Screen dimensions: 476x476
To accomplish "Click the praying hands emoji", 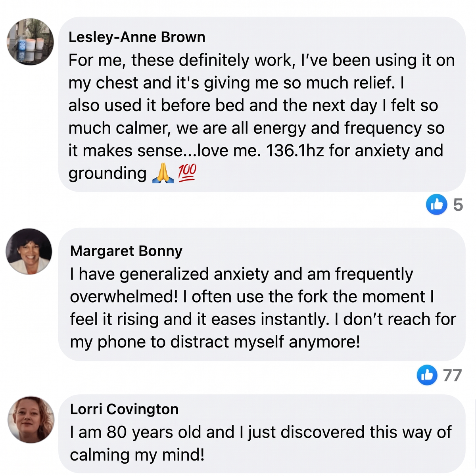I will pos(163,173).
